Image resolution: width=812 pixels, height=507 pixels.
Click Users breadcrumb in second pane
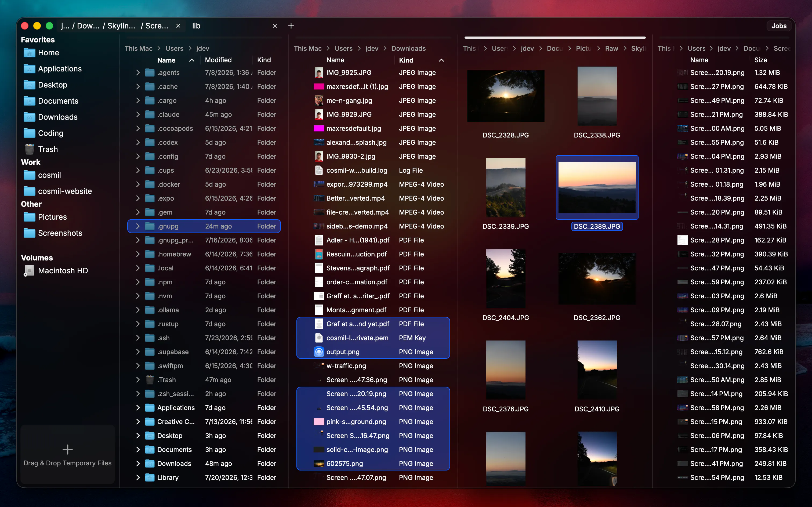[x=343, y=48]
